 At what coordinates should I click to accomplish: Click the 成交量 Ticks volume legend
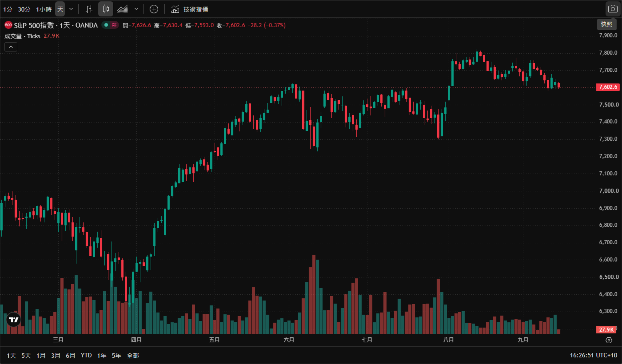pos(22,36)
